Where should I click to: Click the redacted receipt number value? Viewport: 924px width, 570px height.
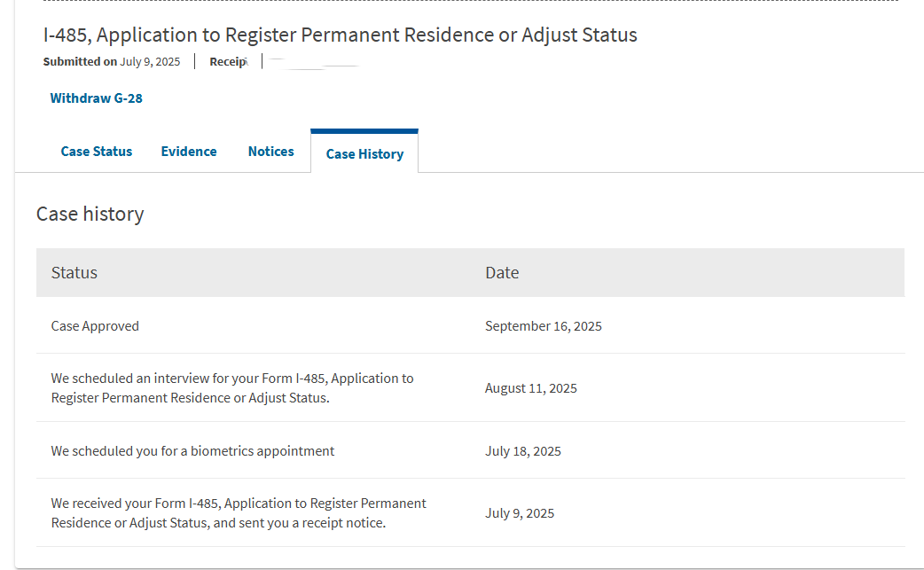point(312,62)
